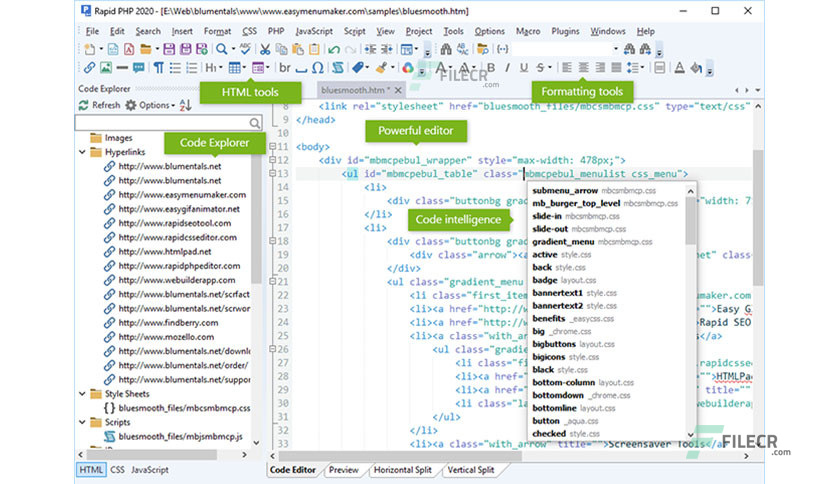Open the PHP menu

click(x=276, y=31)
